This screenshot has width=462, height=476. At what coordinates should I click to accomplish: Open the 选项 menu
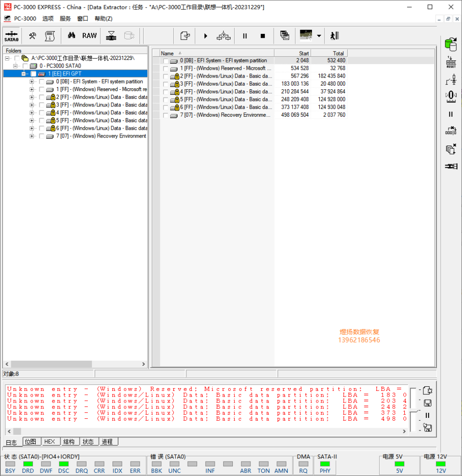pyautogui.click(x=48, y=19)
